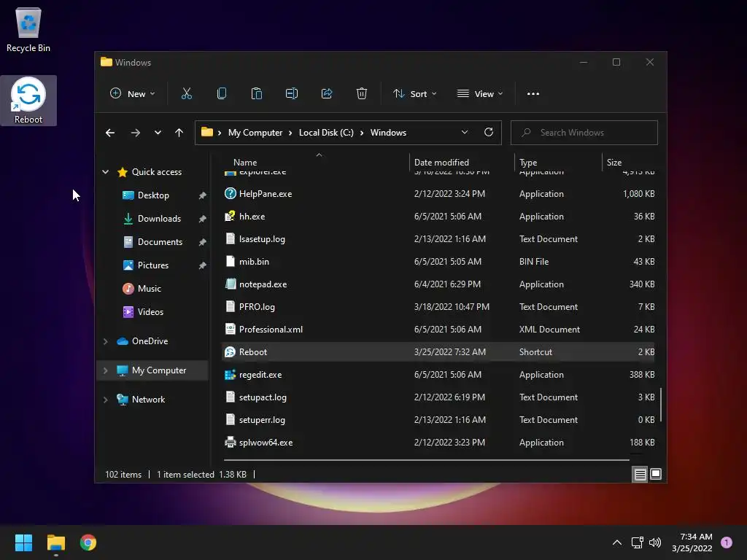Select the HelpPane.exe file icon

230,193
